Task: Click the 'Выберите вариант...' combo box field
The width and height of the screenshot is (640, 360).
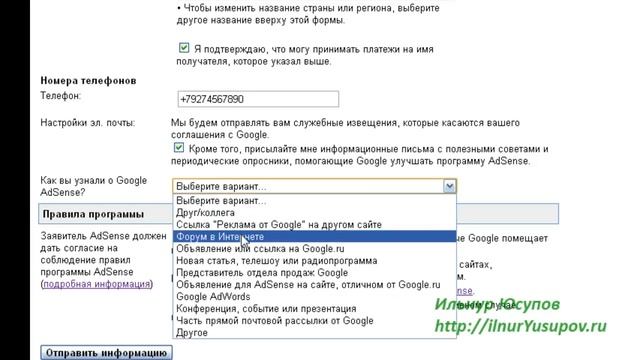Action: pyautogui.click(x=314, y=186)
